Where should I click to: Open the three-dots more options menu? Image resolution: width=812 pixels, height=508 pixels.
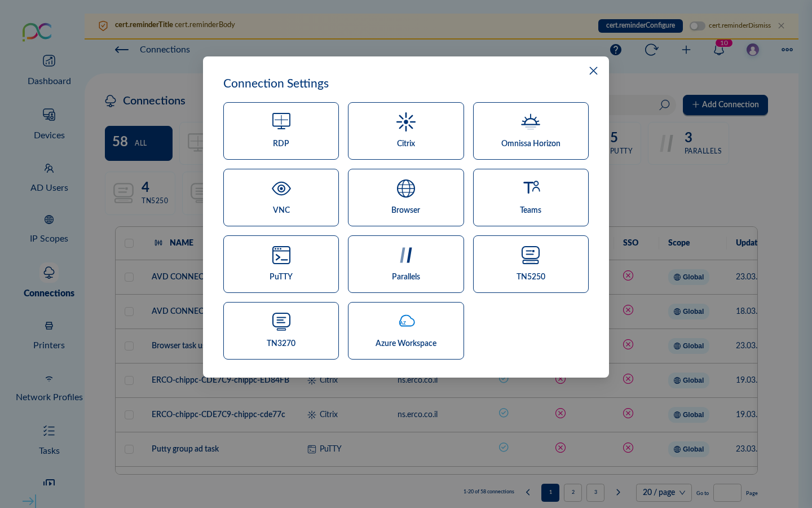787,50
